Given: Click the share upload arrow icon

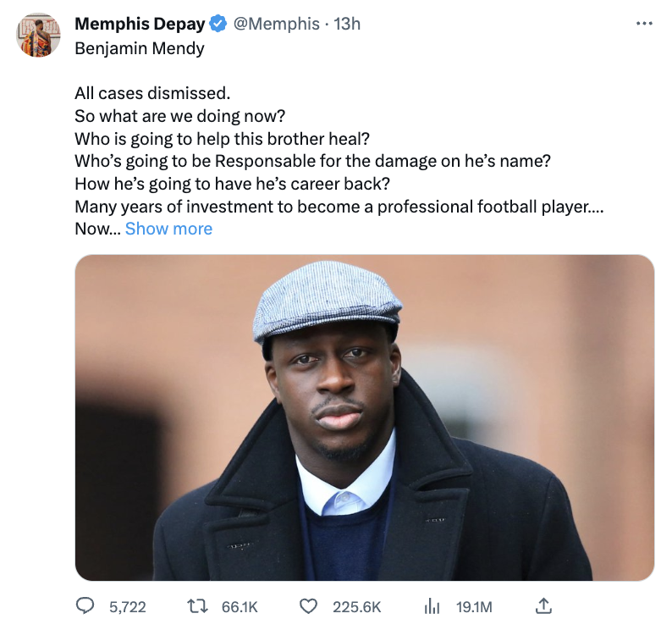Looking at the screenshot, I should coord(544,606).
